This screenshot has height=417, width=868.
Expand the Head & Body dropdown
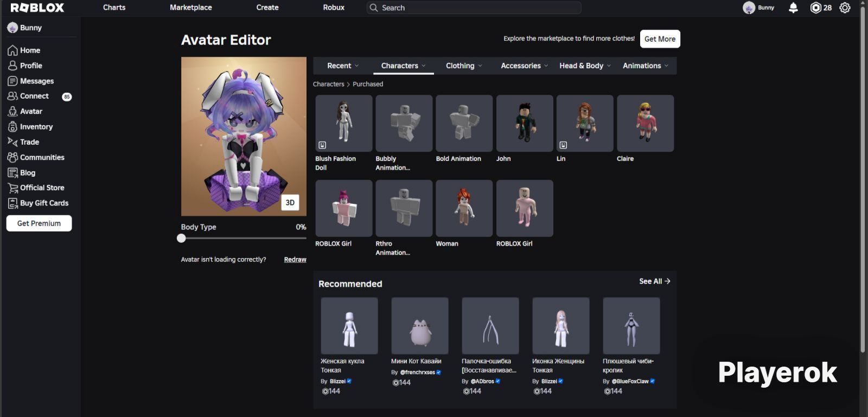click(x=585, y=66)
